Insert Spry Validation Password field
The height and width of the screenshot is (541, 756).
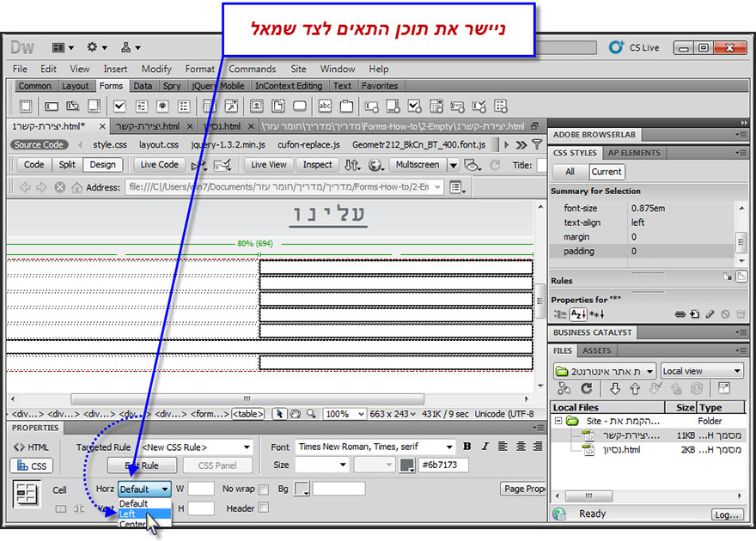(456, 106)
